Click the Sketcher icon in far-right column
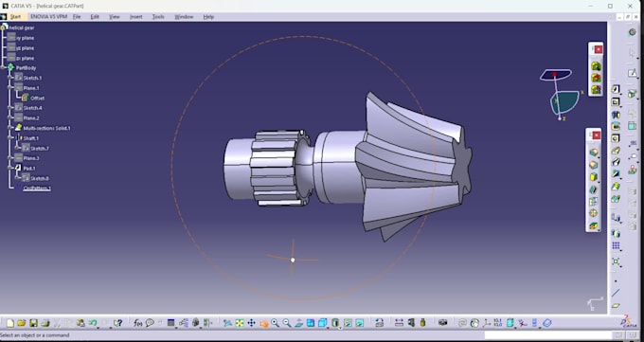The image size is (644, 342). pos(633,73)
